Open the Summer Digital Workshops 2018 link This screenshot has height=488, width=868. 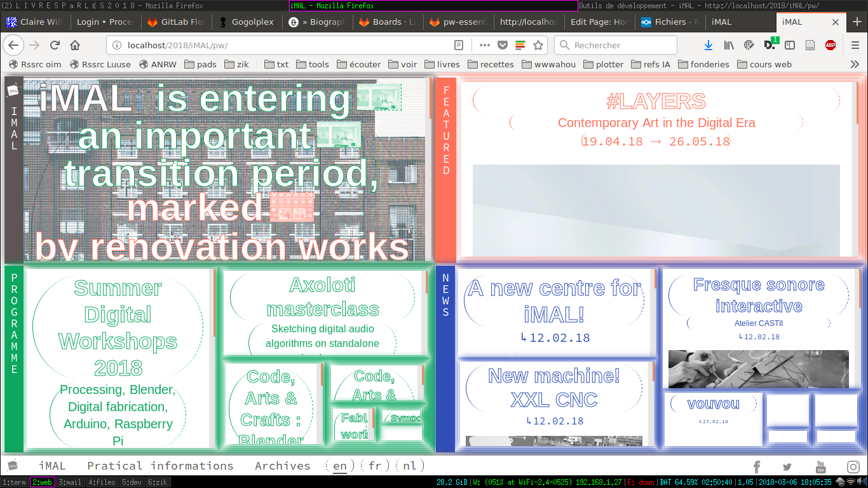point(118,328)
